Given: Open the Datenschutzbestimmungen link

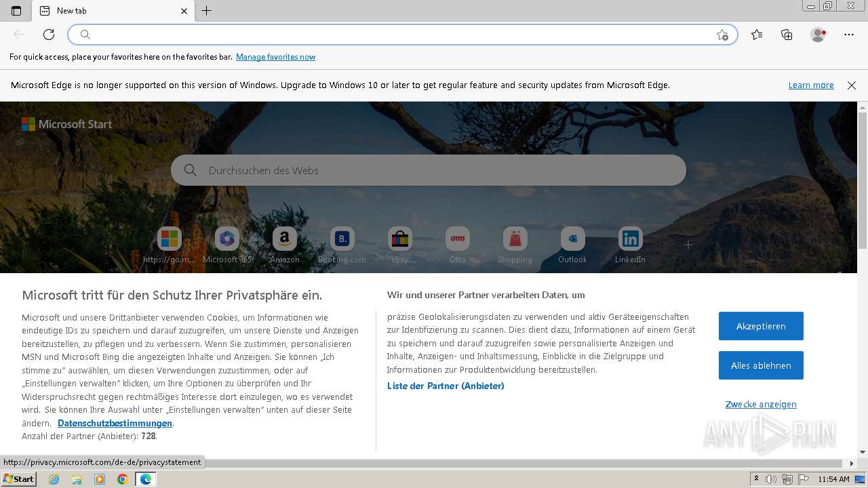Looking at the screenshot, I should (x=115, y=423).
